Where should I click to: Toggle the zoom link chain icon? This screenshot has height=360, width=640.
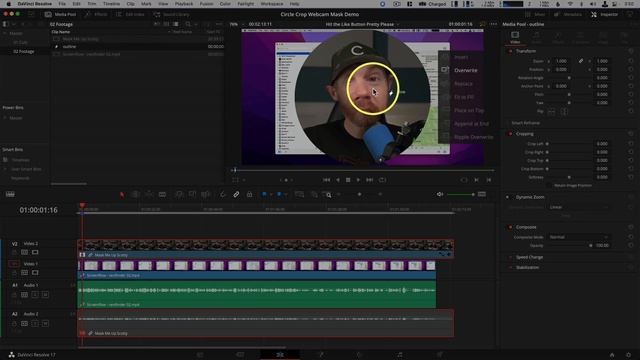point(580,61)
